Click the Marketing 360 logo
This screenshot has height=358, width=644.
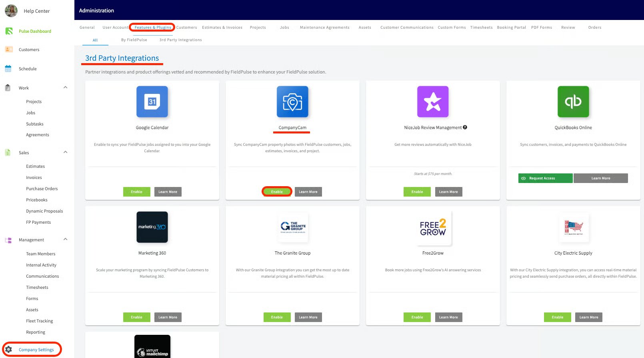coord(152,227)
